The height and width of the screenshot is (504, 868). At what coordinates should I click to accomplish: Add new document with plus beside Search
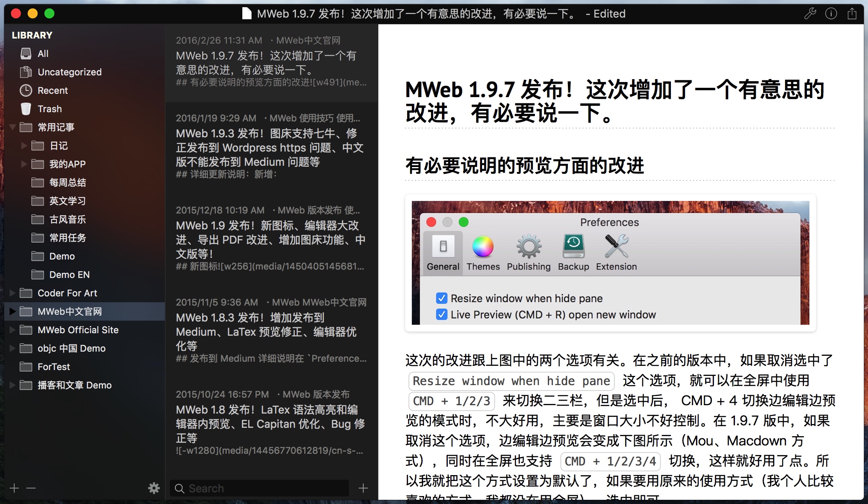(363, 488)
